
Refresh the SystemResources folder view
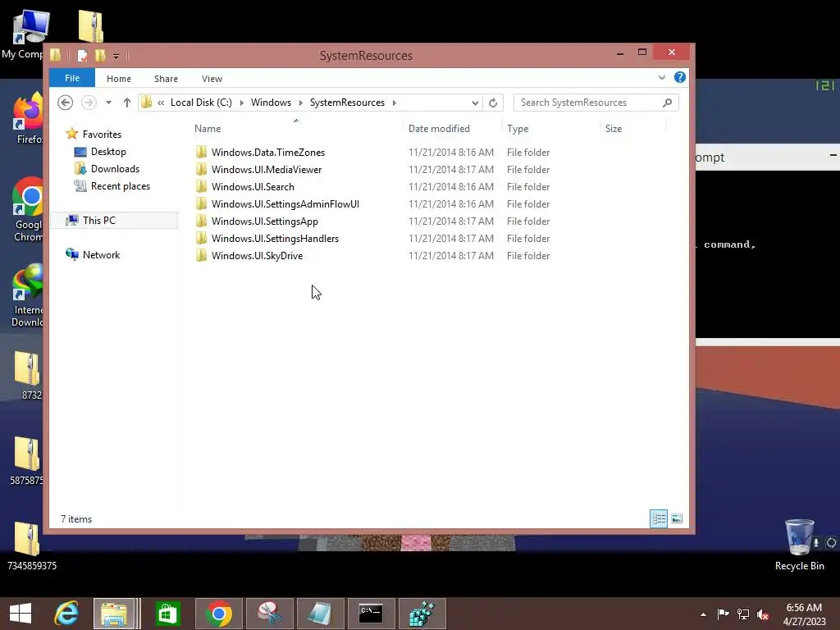click(x=493, y=103)
